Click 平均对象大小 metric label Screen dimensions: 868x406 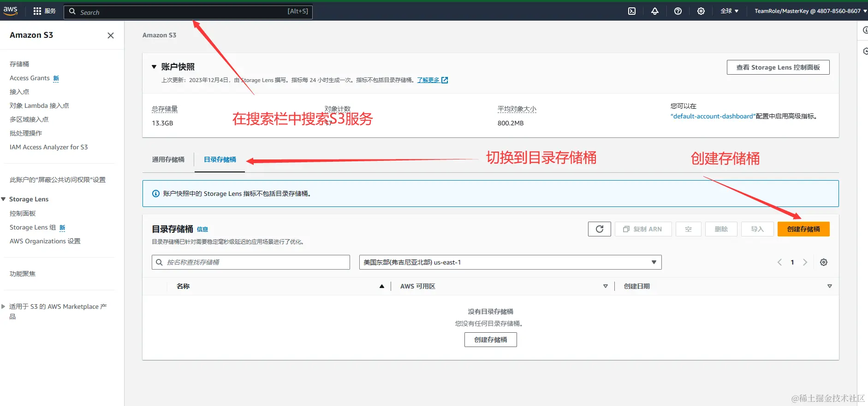(x=517, y=109)
